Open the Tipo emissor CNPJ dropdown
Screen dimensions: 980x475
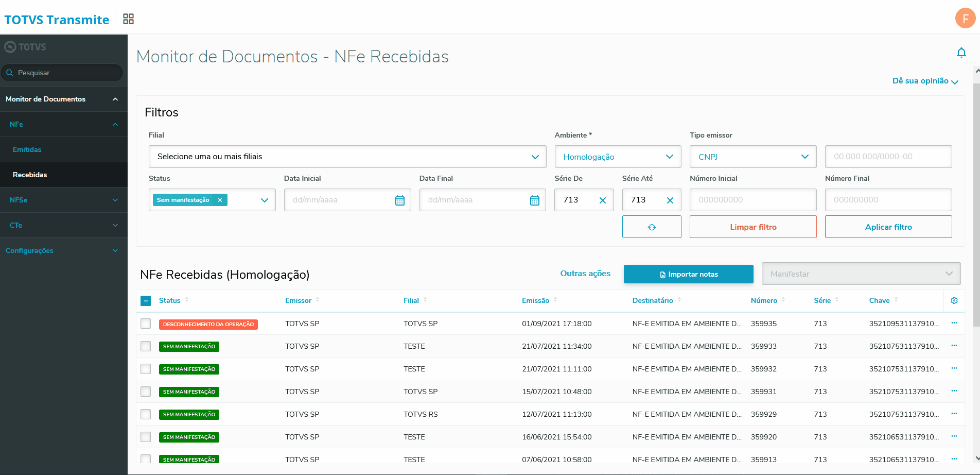[x=753, y=157]
